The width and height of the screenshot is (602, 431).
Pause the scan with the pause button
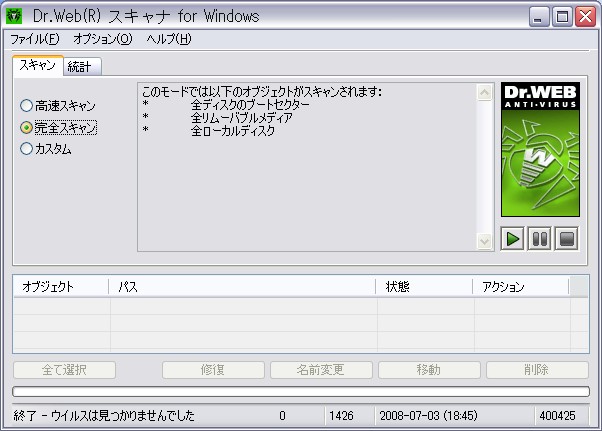tap(539, 238)
